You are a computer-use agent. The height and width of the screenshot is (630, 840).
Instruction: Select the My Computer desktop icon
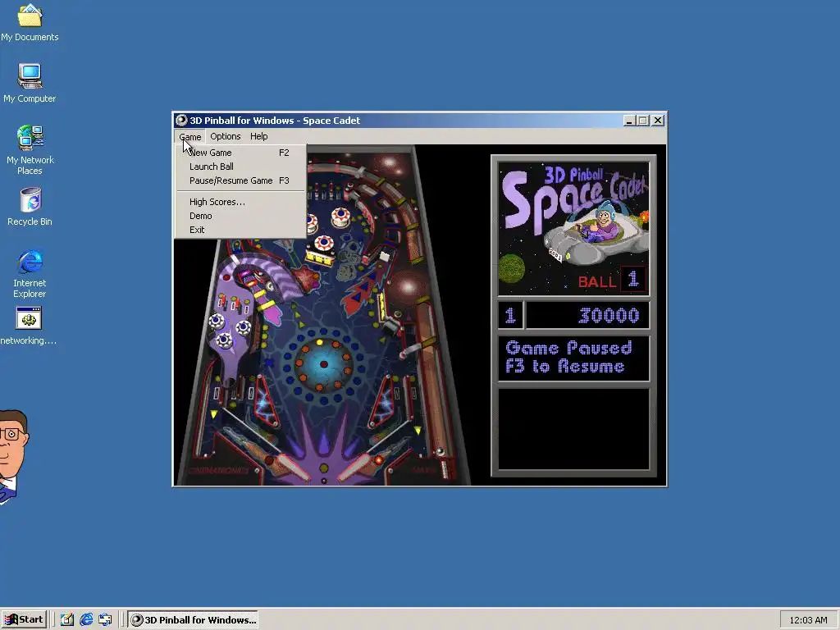30,83
